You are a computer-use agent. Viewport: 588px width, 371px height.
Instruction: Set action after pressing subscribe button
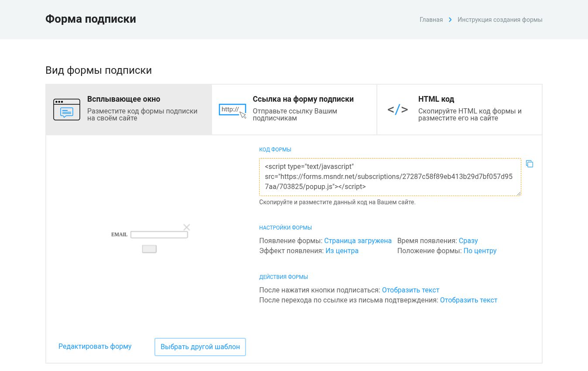pyautogui.click(x=410, y=290)
